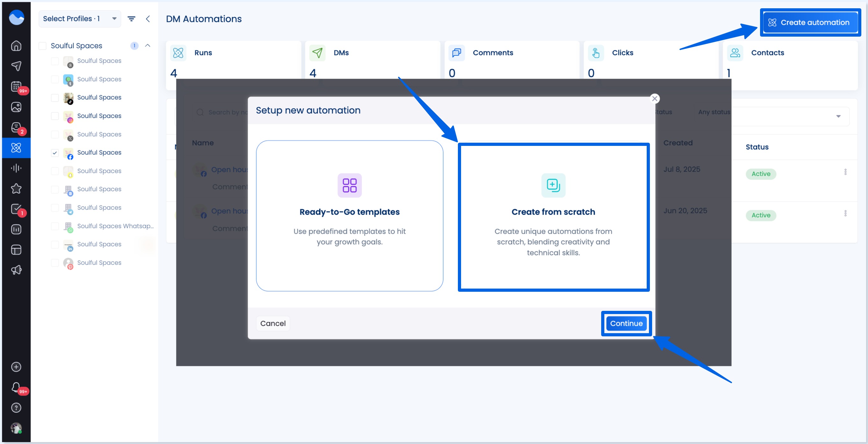Open the Tasks checkmark icon with badge
The image size is (868, 444).
tap(16, 209)
